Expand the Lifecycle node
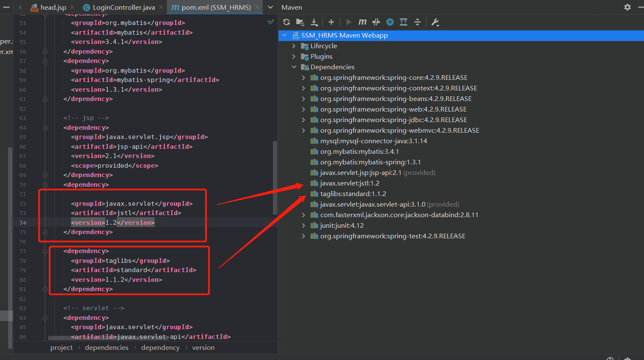This screenshot has width=644, height=360. [x=294, y=46]
